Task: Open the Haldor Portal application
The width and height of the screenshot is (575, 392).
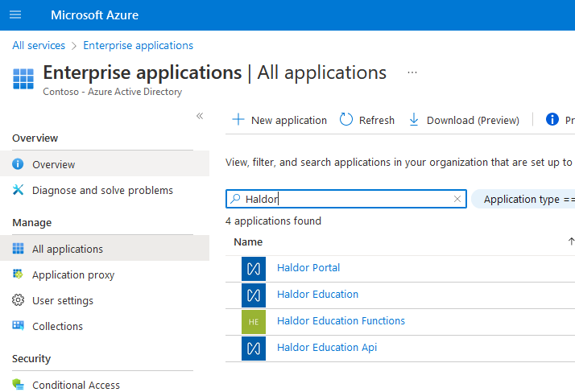Action: tap(308, 268)
